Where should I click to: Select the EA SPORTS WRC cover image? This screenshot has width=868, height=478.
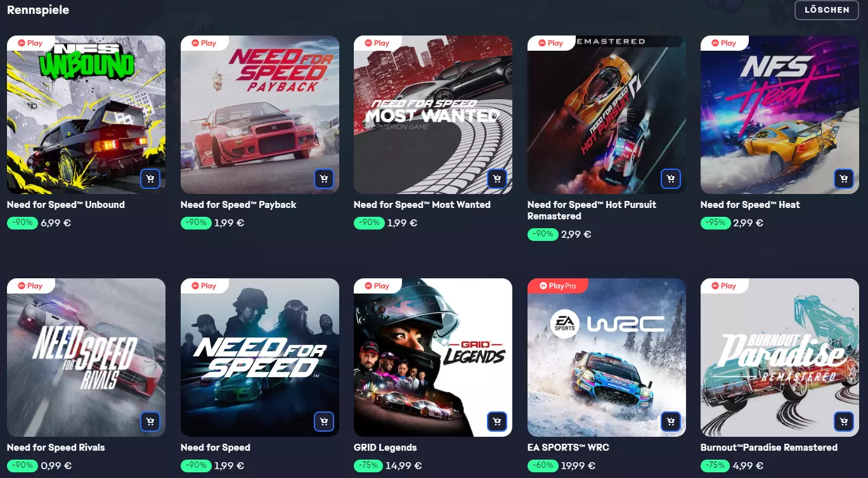tap(607, 358)
